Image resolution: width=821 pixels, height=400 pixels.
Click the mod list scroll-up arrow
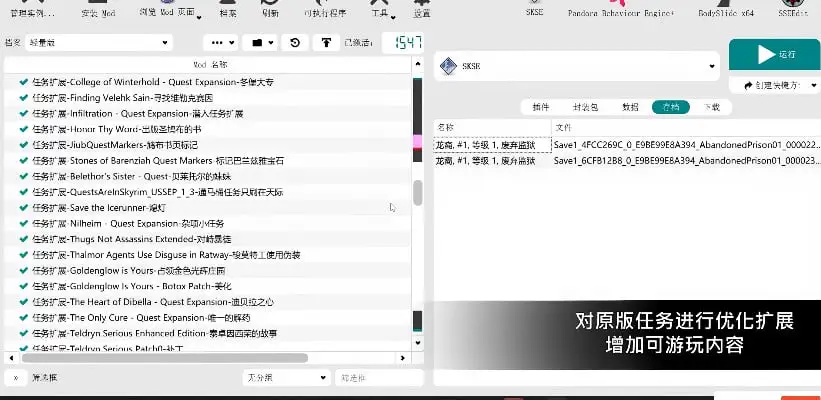click(x=418, y=64)
